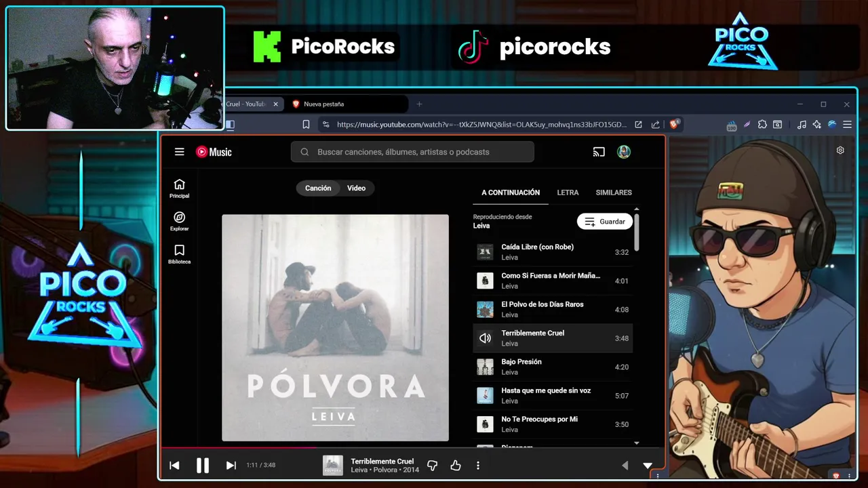Click the El Polvo de los Días Raros thumbnail
The image size is (868, 488).
(x=485, y=309)
